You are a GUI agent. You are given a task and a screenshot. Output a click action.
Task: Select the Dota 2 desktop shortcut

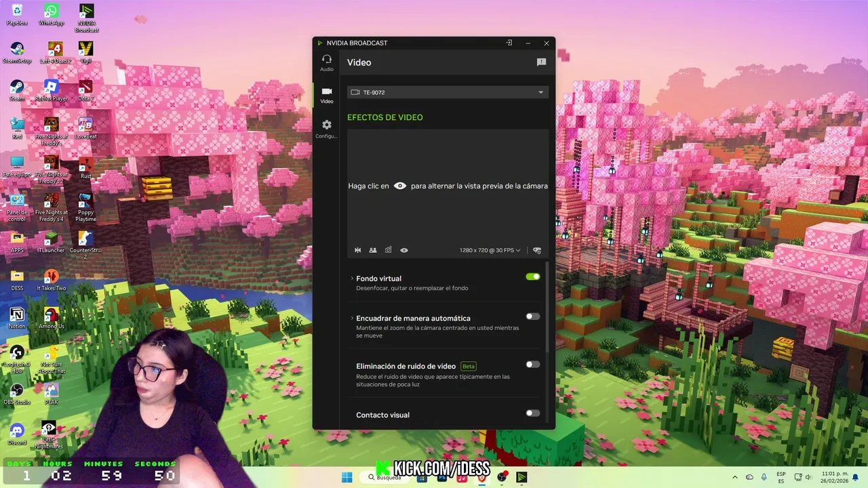[85, 91]
